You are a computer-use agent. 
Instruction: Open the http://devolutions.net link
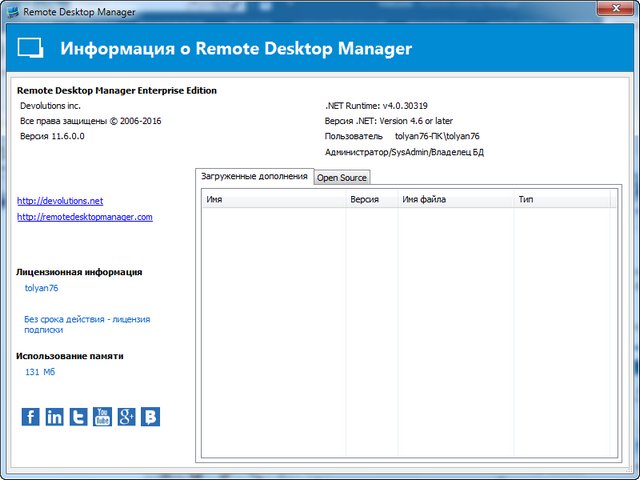[60, 201]
